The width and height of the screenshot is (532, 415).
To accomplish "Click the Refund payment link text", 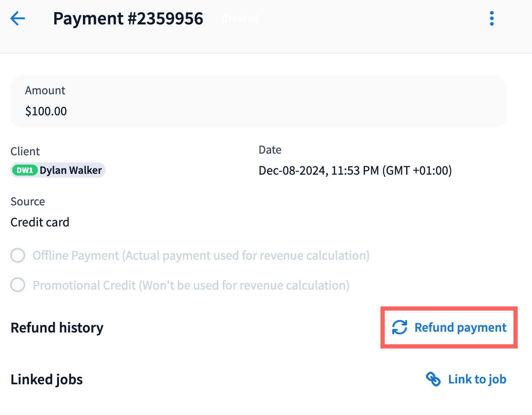I will click(460, 327).
